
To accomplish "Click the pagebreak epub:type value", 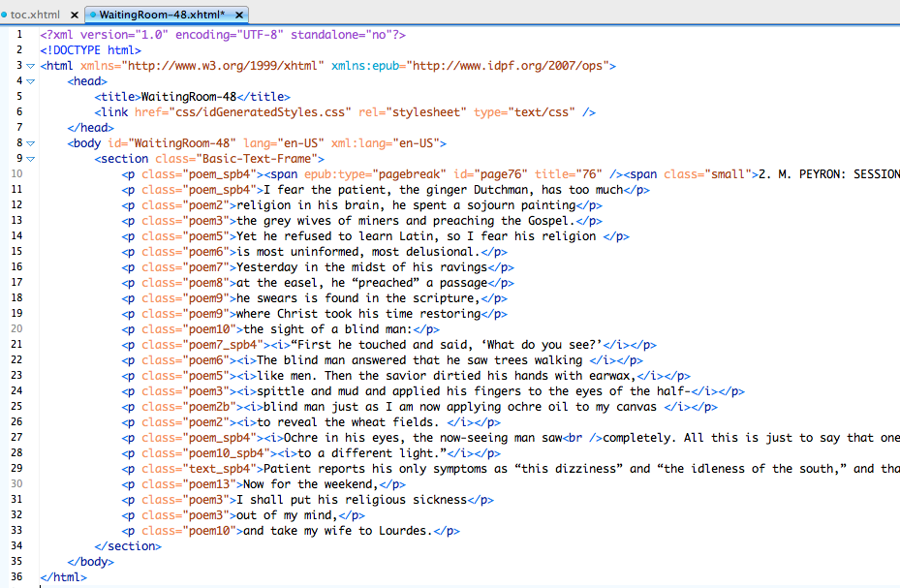I will click(x=409, y=174).
